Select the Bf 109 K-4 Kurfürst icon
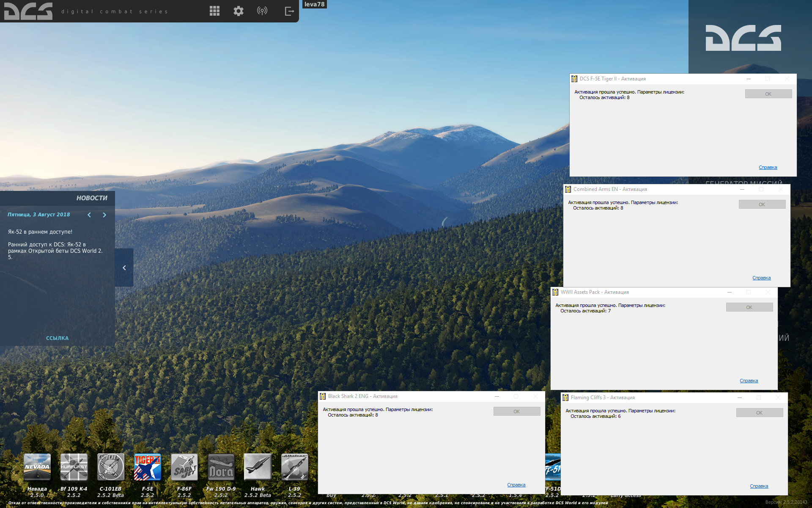 pos(74,467)
